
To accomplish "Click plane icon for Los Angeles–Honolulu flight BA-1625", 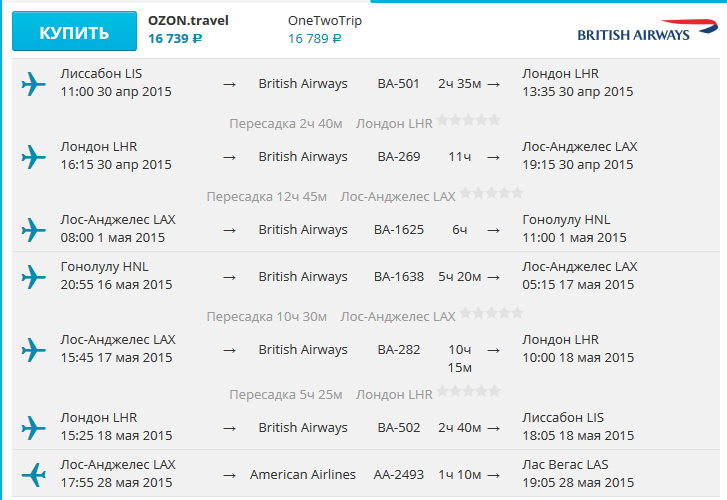I will click(x=34, y=230).
